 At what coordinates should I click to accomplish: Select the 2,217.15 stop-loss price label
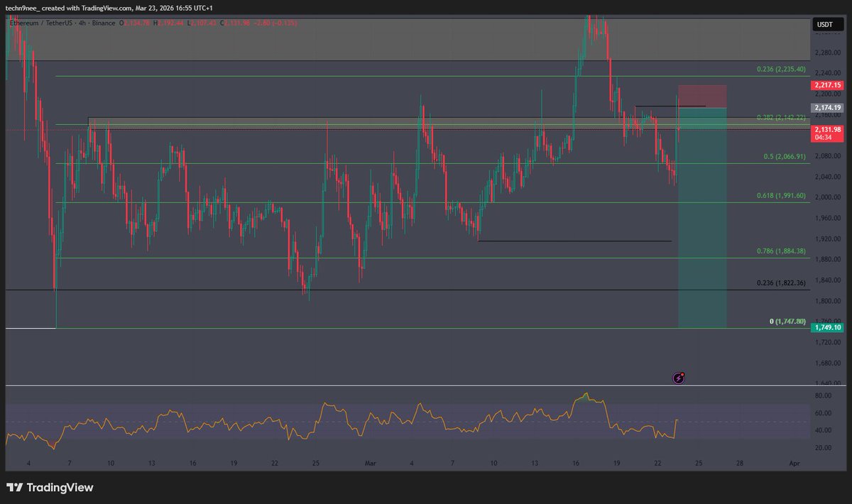(x=828, y=85)
